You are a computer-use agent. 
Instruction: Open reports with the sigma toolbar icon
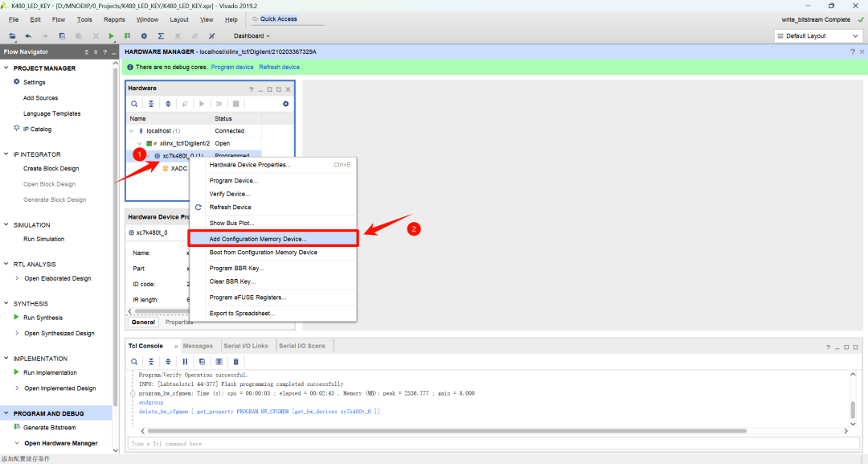tap(161, 35)
